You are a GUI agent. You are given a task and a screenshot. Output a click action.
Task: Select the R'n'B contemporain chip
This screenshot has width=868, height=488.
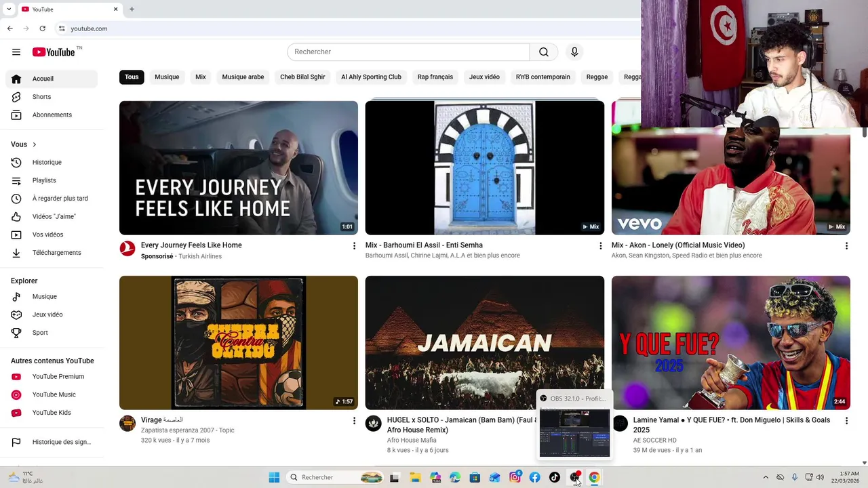(542, 77)
